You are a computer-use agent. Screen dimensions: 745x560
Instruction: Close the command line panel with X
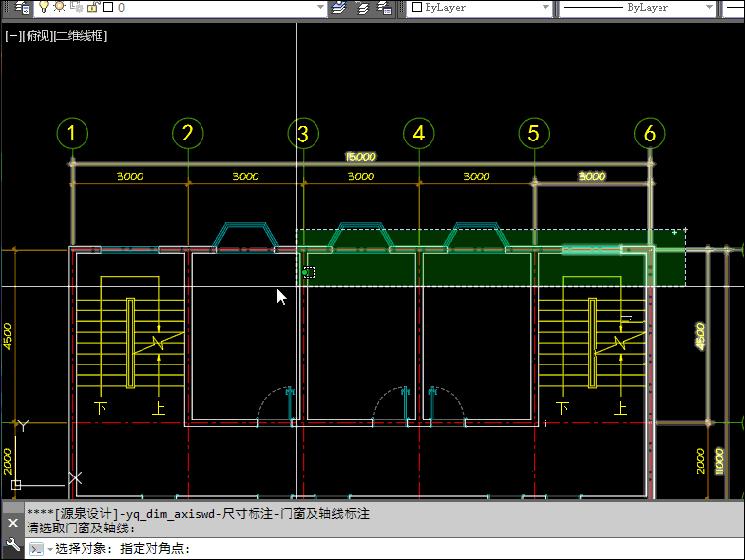tap(13, 522)
